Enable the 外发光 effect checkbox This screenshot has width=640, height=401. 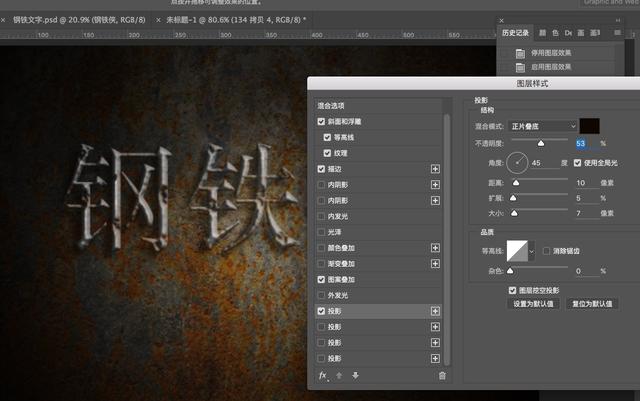321,295
